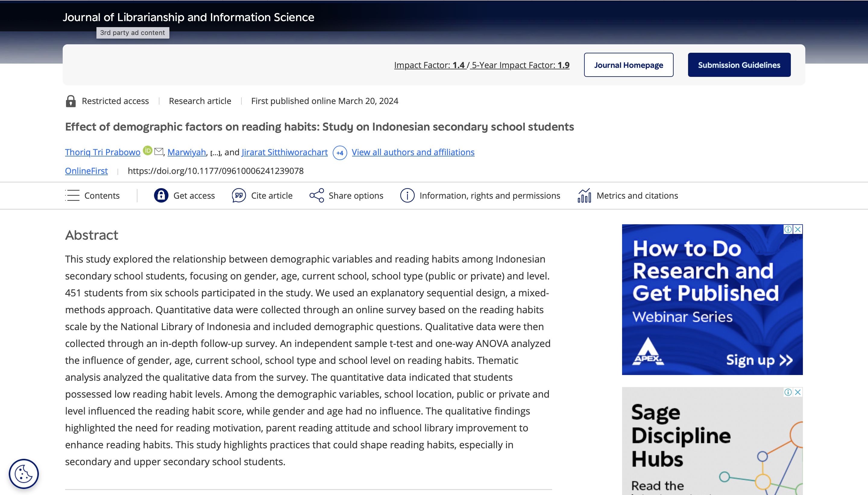Select the Cite article label
This screenshot has width=868, height=495.
[x=272, y=196]
